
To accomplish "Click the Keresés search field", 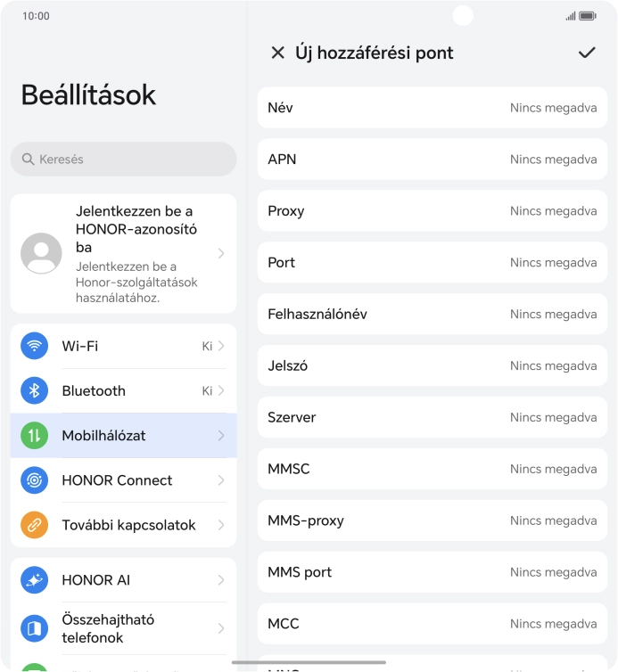I will pos(123,160).
